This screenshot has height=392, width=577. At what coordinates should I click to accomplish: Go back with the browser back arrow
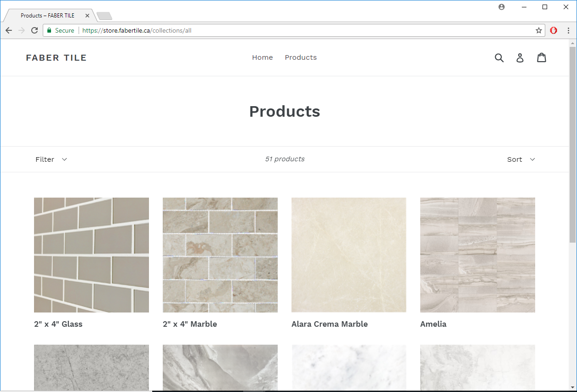(9, 30)
